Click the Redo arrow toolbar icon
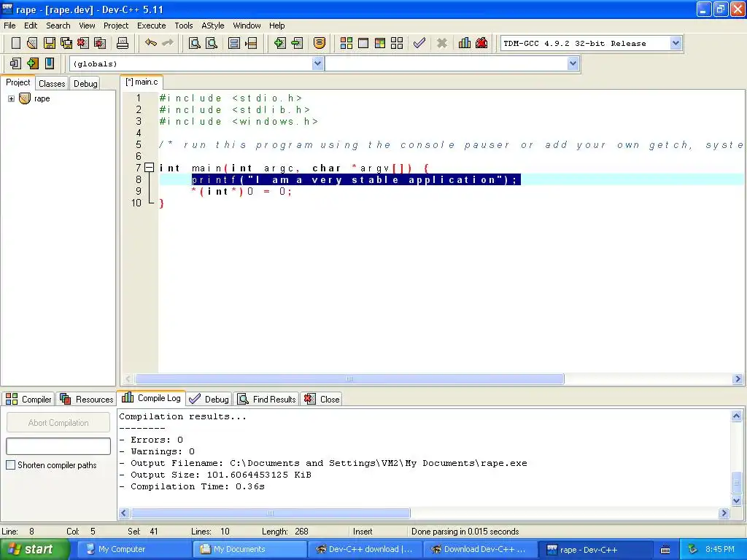The image size is (747, 560). click(x=168, y=43)
